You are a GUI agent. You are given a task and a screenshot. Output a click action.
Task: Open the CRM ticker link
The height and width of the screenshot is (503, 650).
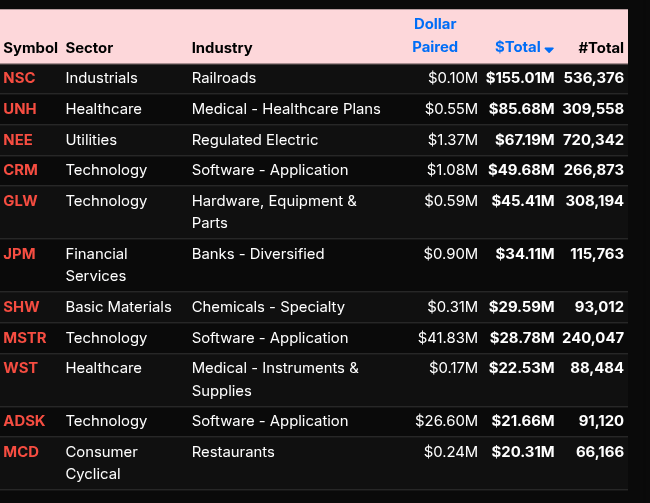pos(20,170)
